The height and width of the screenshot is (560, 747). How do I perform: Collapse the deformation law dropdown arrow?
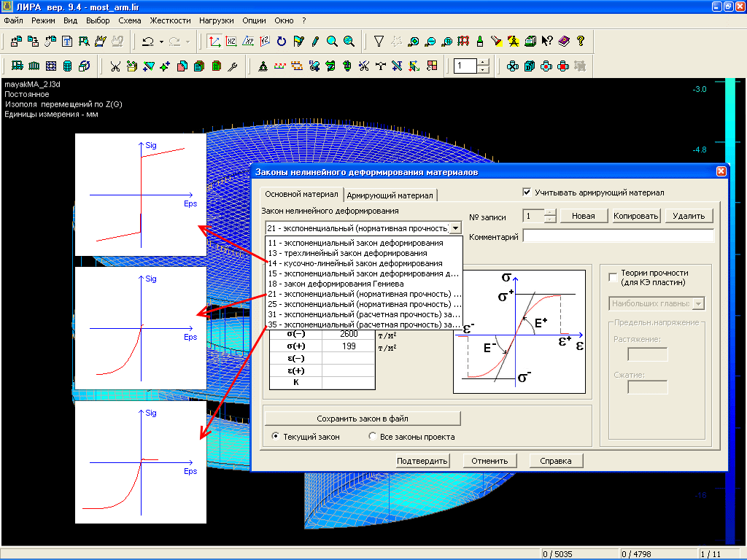456,228
